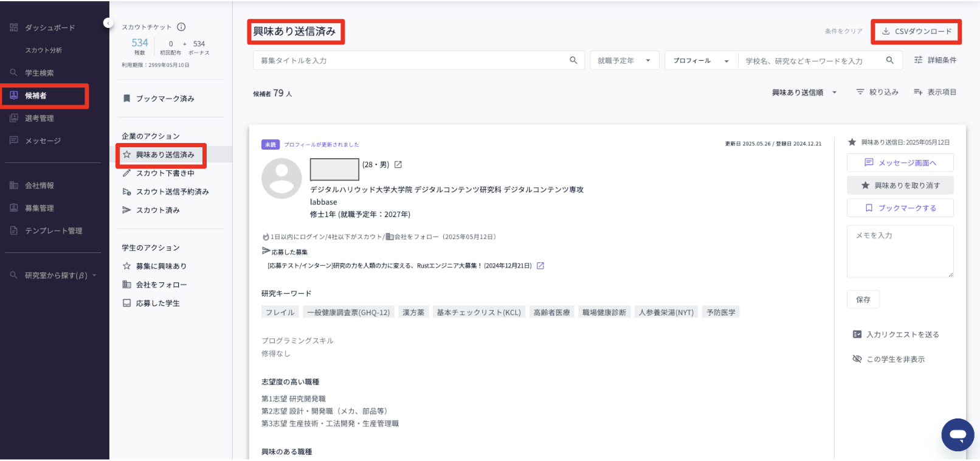Open the chat support bubble
980x461 pixels.
point(958,435)
